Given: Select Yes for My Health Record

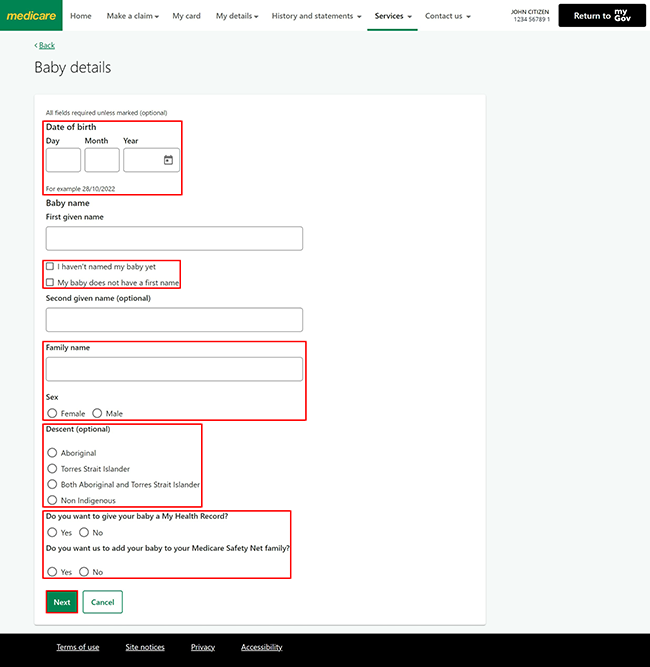Looking at the screenshot, I should [52, 532].
